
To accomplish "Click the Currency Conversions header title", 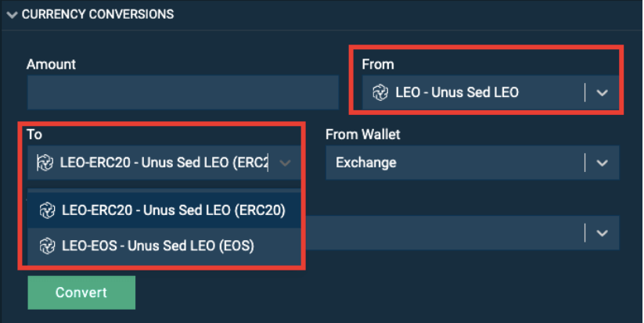I will (x=98, y=14).
